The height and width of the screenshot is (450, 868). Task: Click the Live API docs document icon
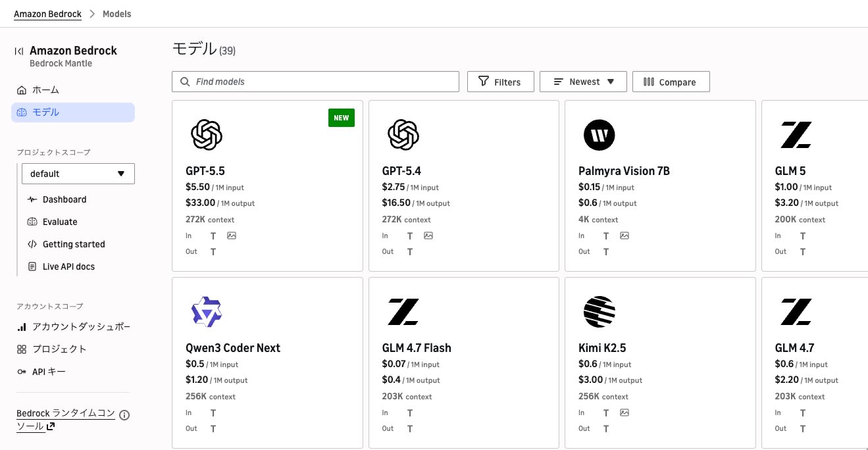[32, 266]
